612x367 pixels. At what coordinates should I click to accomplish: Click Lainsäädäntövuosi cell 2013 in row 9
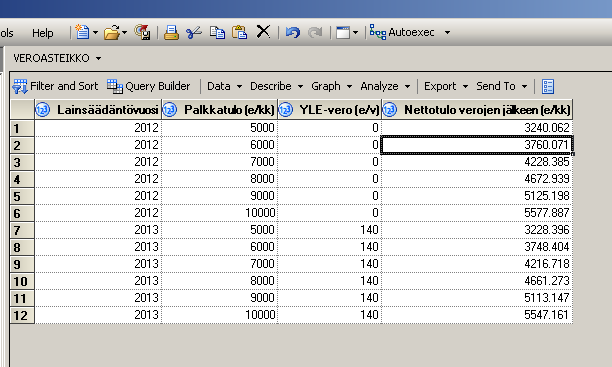coord(98,264)
